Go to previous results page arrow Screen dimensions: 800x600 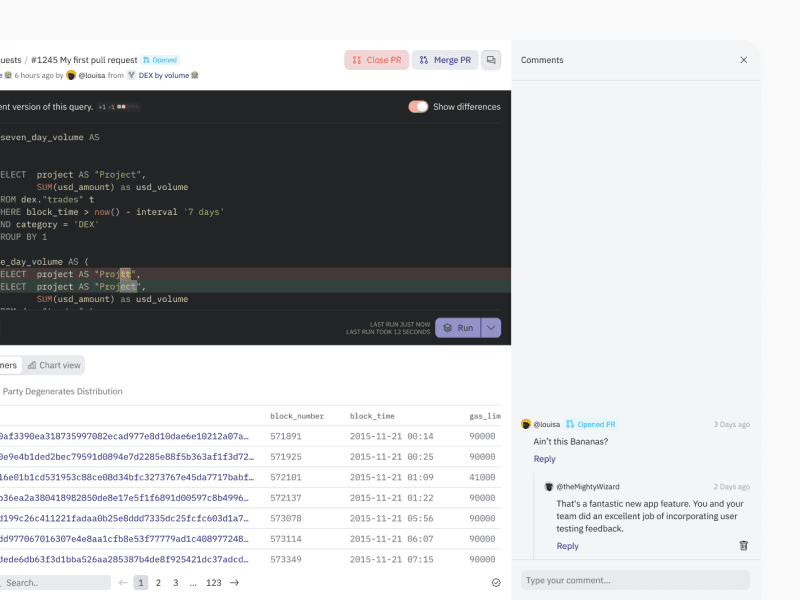[x=123, y=582]
